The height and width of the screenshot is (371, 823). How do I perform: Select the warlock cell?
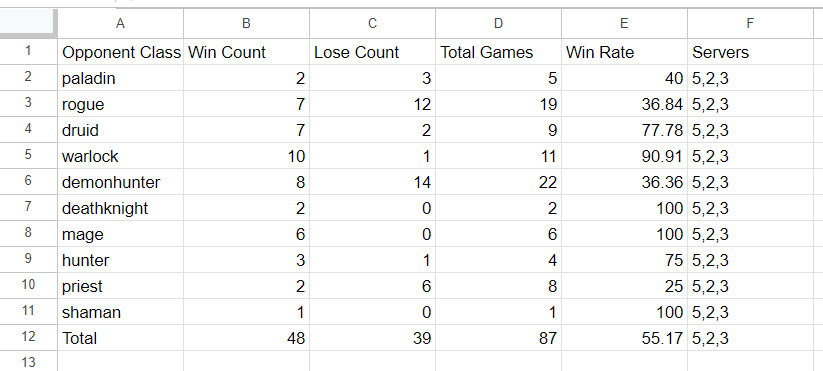(120, 156)
